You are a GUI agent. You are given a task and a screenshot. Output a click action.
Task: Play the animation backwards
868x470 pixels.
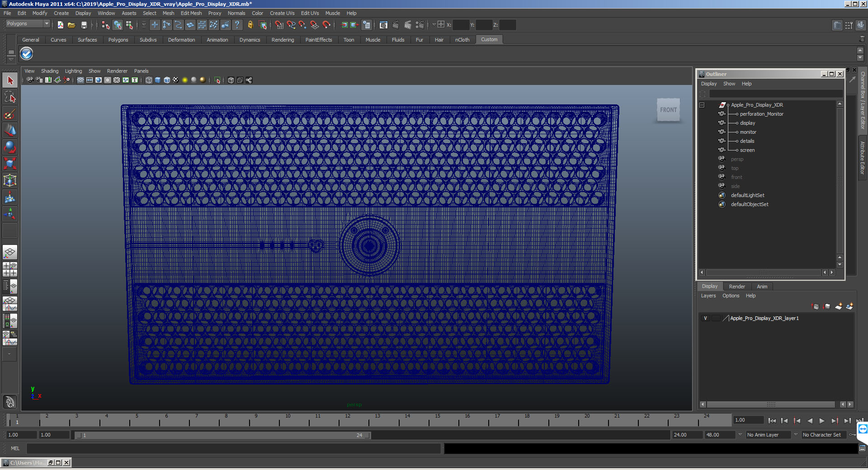[810, 421]
